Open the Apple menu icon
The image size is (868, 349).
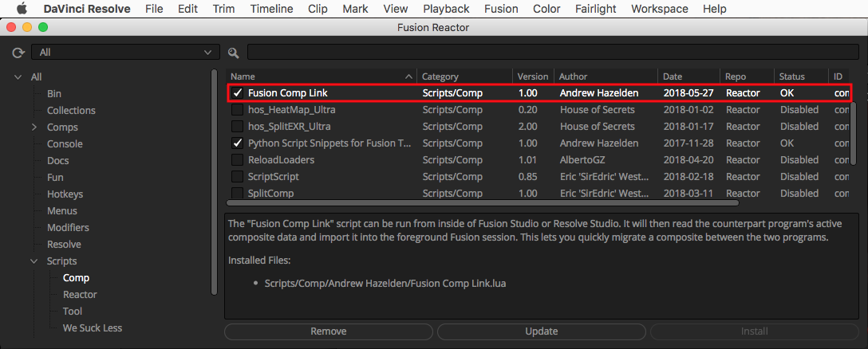pos(22,9)
